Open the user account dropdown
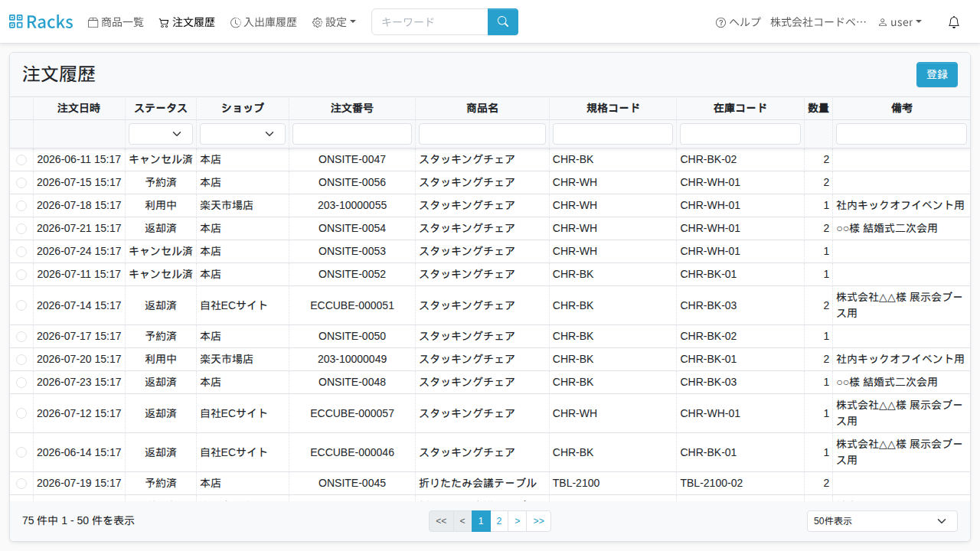The image size is (980, 551). tap(900, 22)
